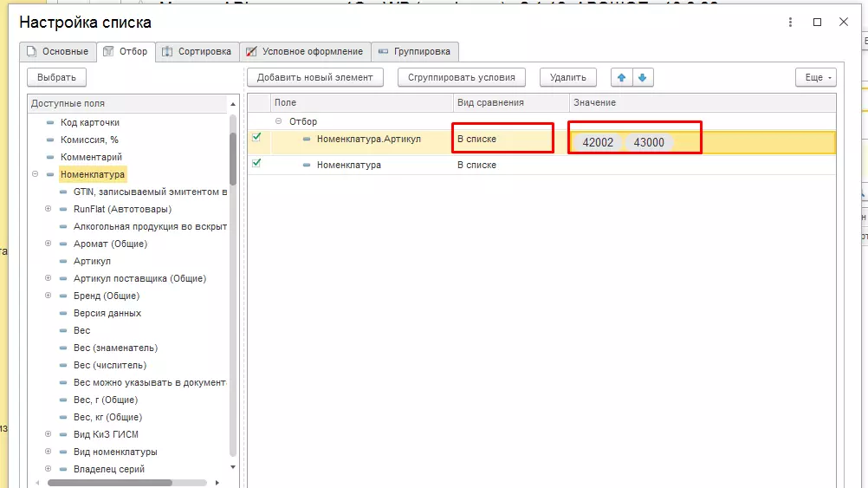The height and width of the screenshot is (488, 868).
Task: Expand RunFlat (Автотовары) node
Action: [49, 209]
